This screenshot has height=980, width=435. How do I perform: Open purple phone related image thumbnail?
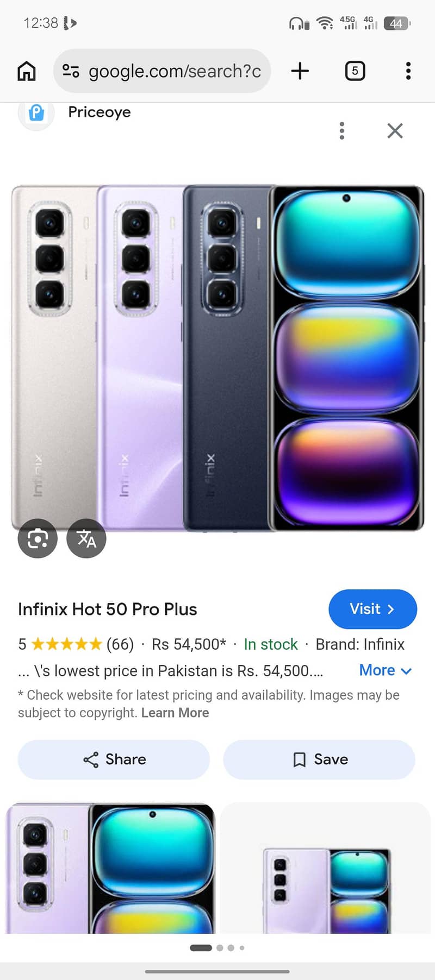click(x=111, y=868)
